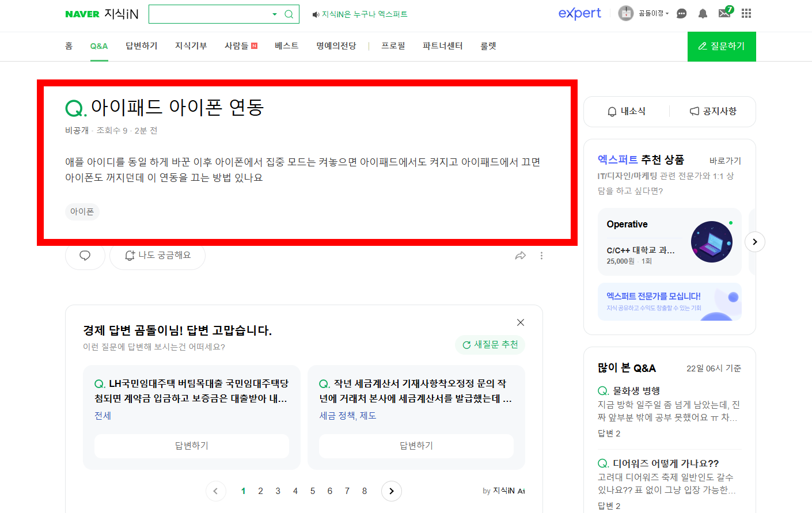Focus the search input field
The image size is (812, 513).
click(x=210, y=14)
